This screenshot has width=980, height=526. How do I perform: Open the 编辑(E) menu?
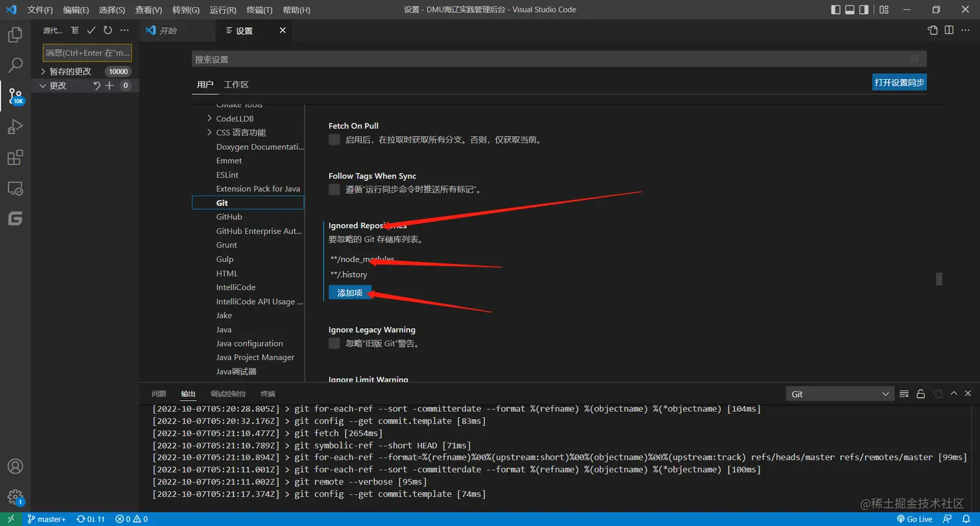click(x=76, y=10)
